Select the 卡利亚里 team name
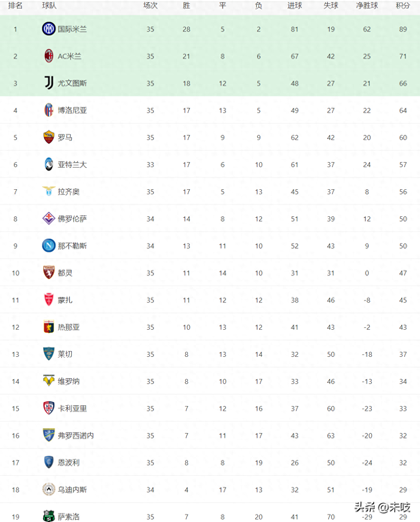Viewport: 420px width, 522px height. coord(72,409)
